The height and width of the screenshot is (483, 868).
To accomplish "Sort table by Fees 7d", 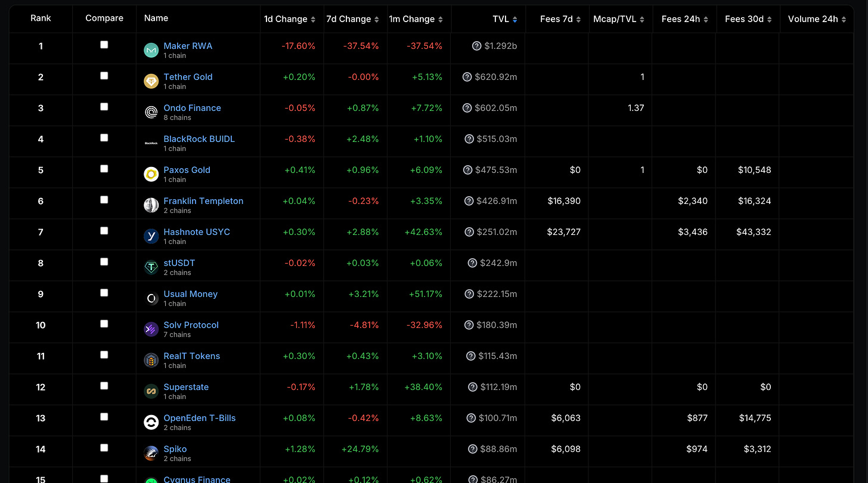I will click(x=560, y=19).
